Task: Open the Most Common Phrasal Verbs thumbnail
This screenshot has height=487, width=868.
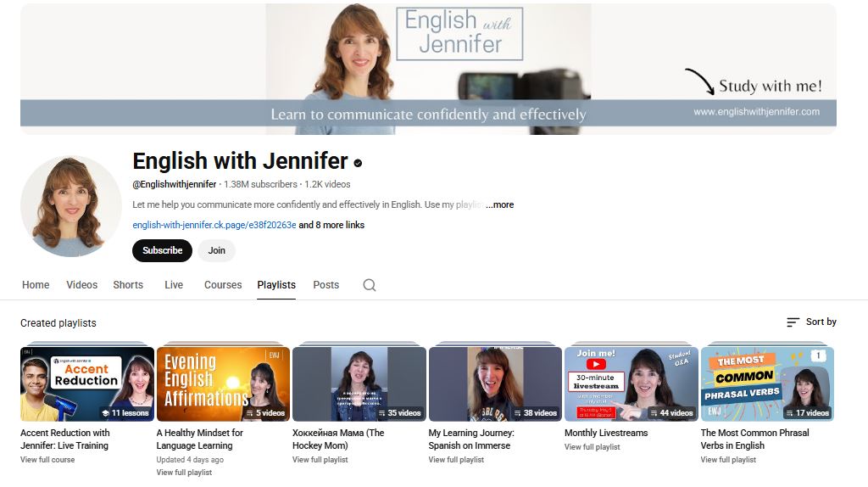Action: (x=767, y=384)
